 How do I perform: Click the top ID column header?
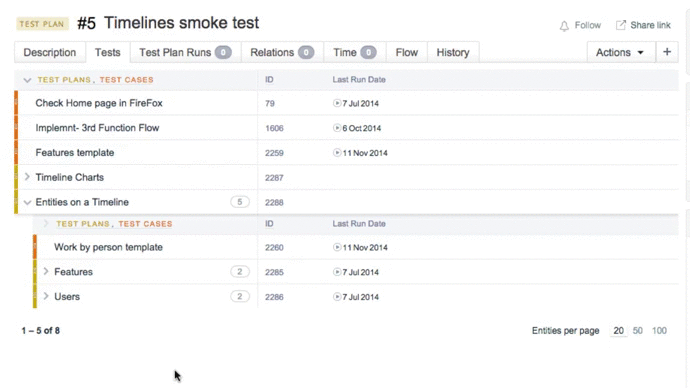point(269,80)
